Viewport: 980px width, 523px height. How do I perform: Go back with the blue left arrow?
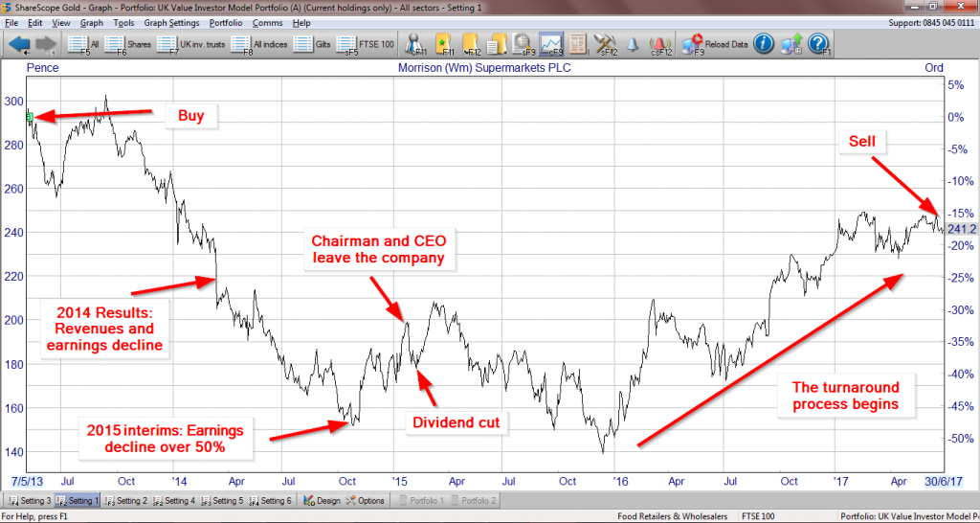coord(20,44)
